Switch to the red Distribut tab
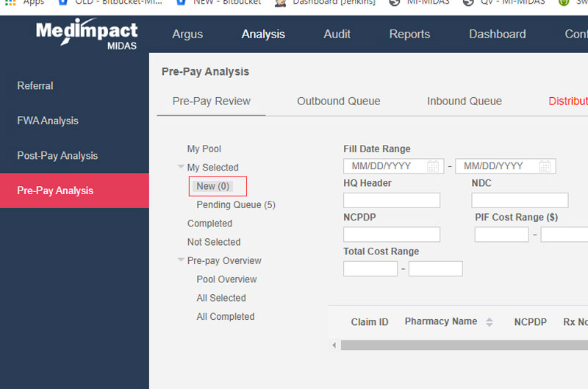 pos(567,101)
